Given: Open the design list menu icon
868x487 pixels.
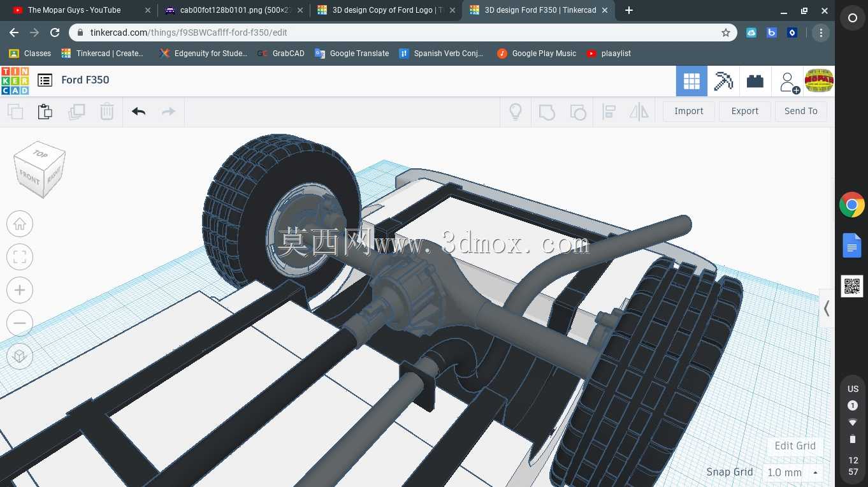Looking at the screenshot, I should (x=45, y=80).
